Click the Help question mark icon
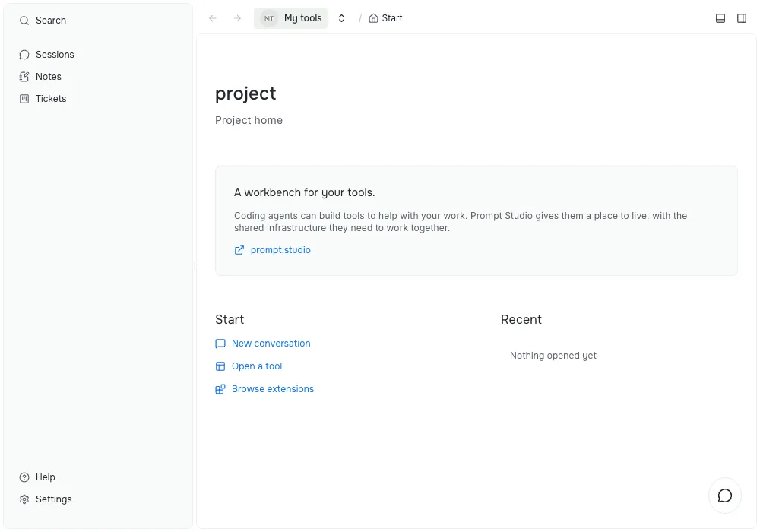 [24, 477]
